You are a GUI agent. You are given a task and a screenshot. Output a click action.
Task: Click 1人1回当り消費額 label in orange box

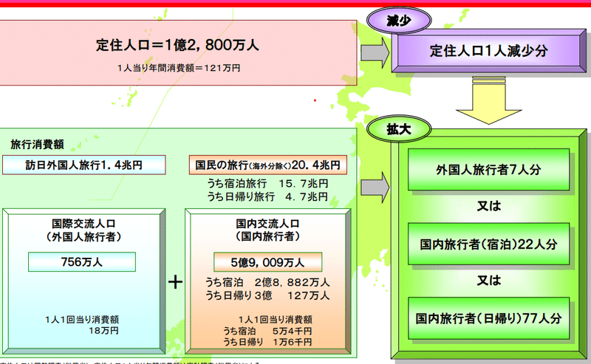tap(276, 320)
